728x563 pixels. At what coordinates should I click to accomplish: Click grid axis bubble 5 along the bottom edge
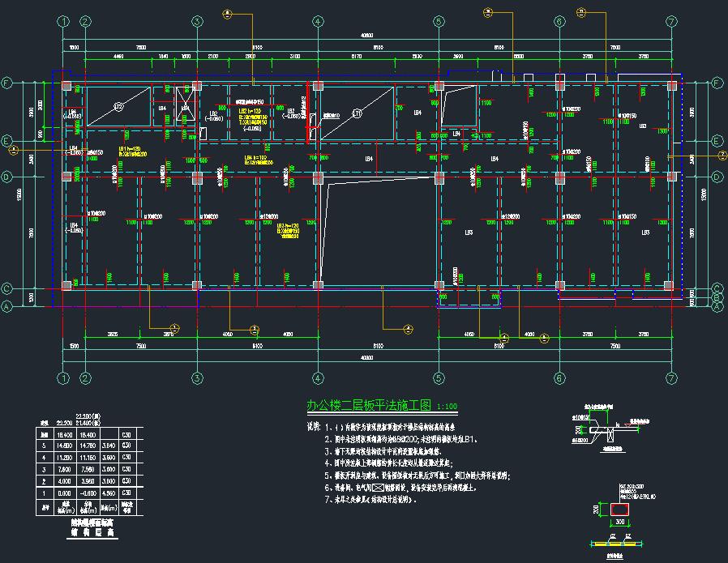(439, 377)
